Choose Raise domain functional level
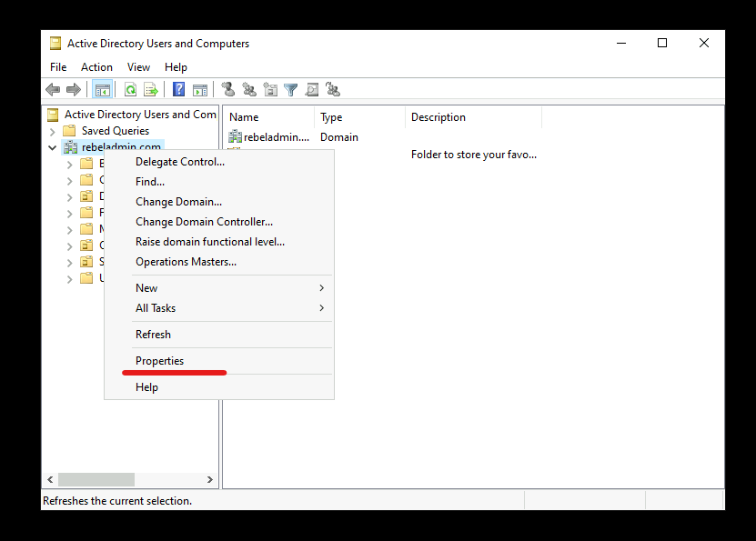The height and width of the screenshot is (541, 756). pyautogui.click(x=210, y=242)
